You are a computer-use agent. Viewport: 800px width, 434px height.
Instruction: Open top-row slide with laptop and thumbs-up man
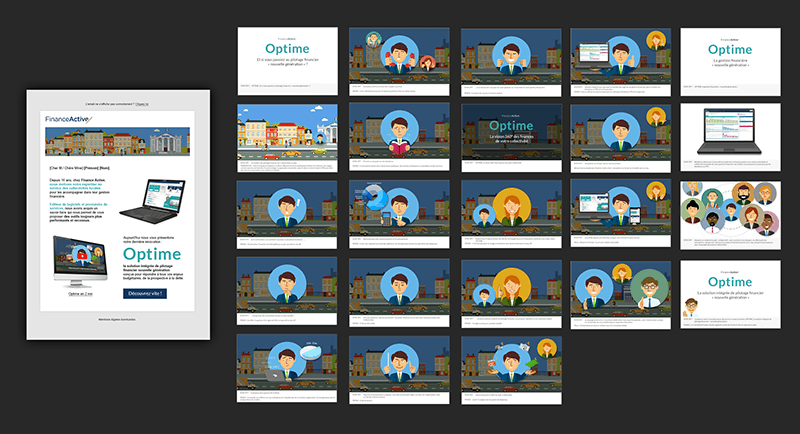[621, 62]
